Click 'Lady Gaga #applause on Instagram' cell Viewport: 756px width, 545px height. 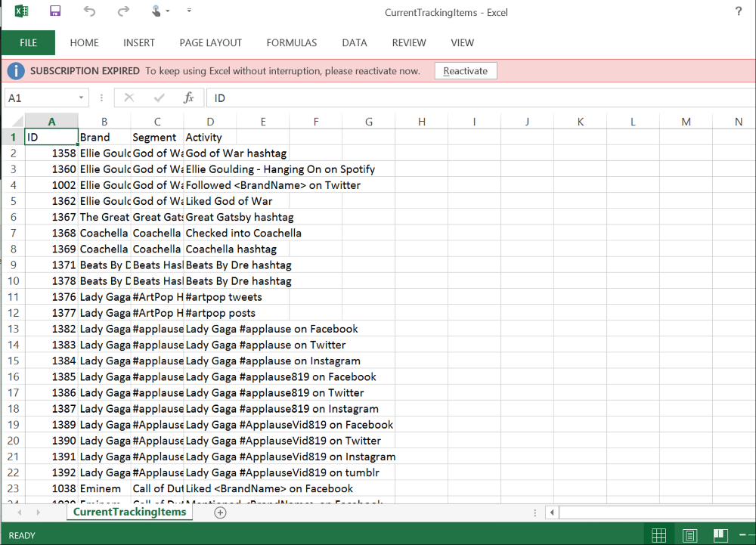click(x=273, y=361)
